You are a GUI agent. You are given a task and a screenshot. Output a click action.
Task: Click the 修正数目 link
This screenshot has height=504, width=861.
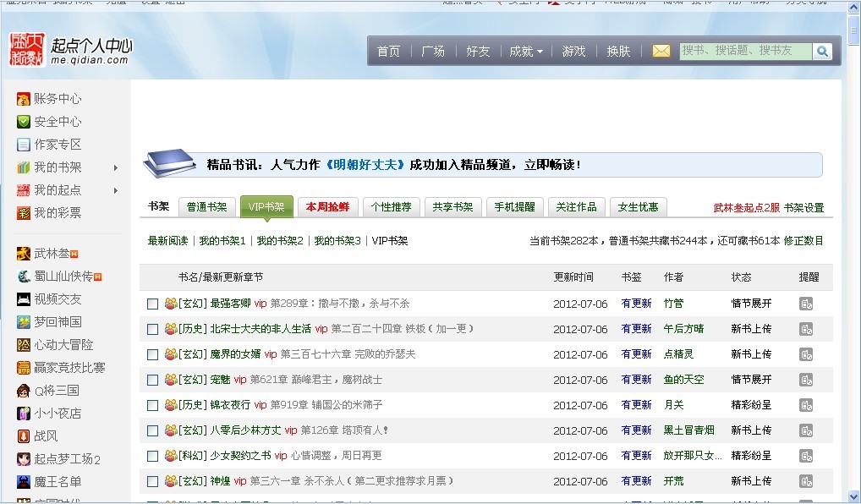[803, 241]
